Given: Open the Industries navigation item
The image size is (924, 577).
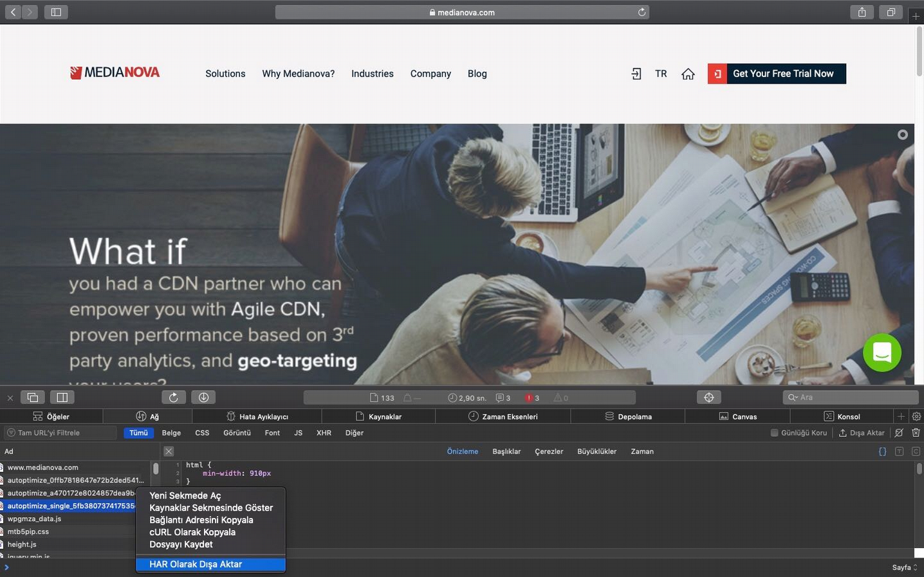Looking at the screenshot, I should point(373,74).
